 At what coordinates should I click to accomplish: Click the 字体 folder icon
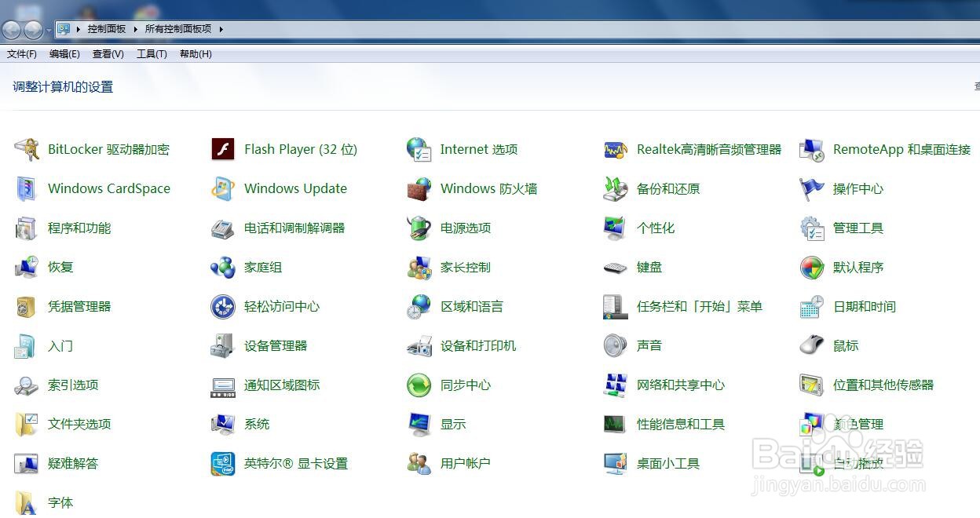(27, 502)
